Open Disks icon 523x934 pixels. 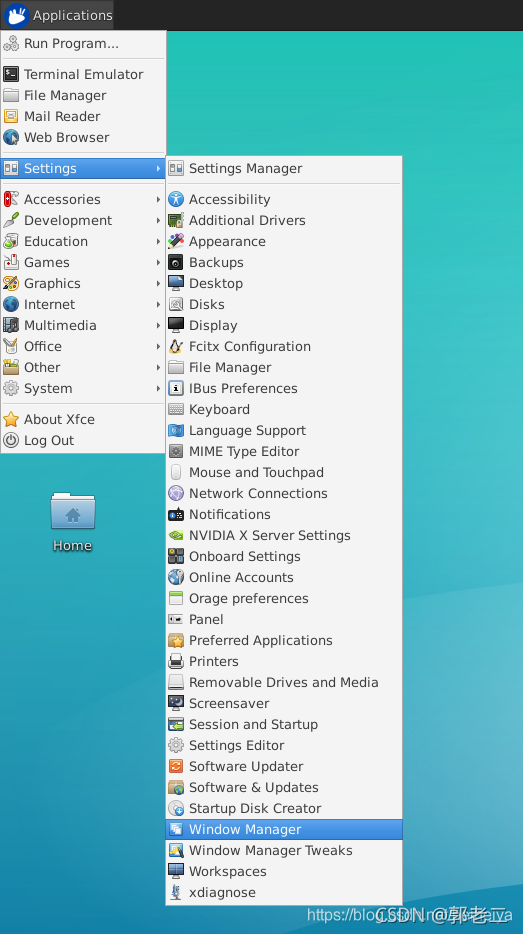click(176, 304)
